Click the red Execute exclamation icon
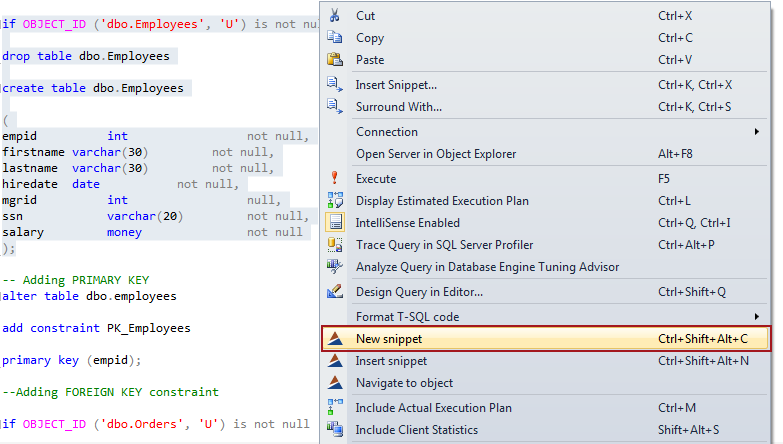This screenshot has width=783, height=444. click(335, 178)
